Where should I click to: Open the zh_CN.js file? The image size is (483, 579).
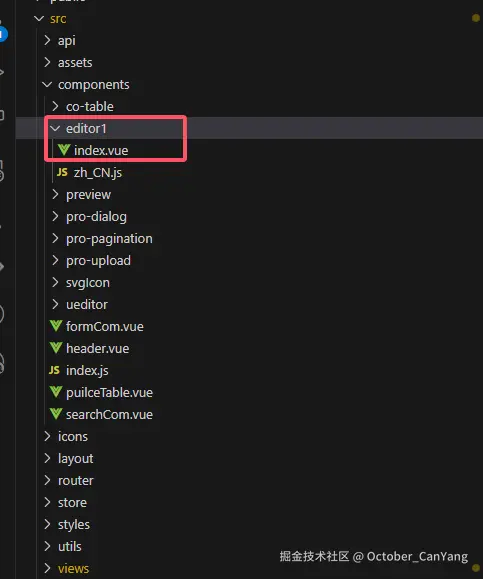pos(98,173)
